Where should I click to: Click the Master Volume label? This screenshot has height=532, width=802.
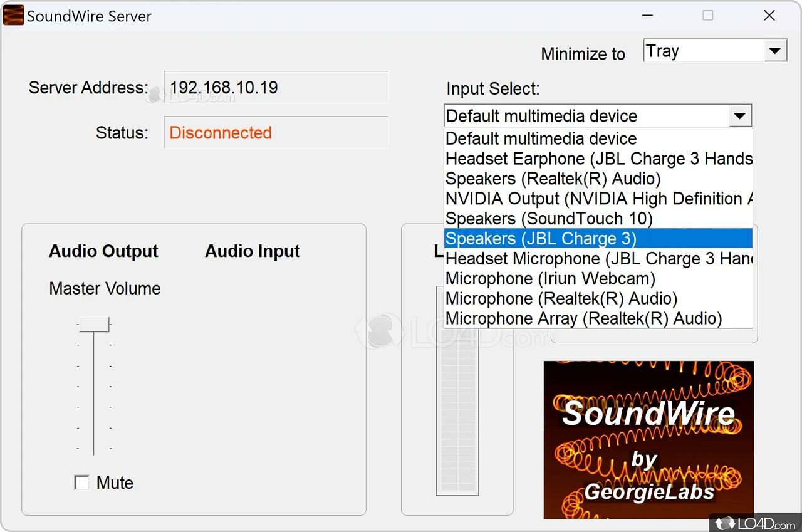tap(105, 289)
